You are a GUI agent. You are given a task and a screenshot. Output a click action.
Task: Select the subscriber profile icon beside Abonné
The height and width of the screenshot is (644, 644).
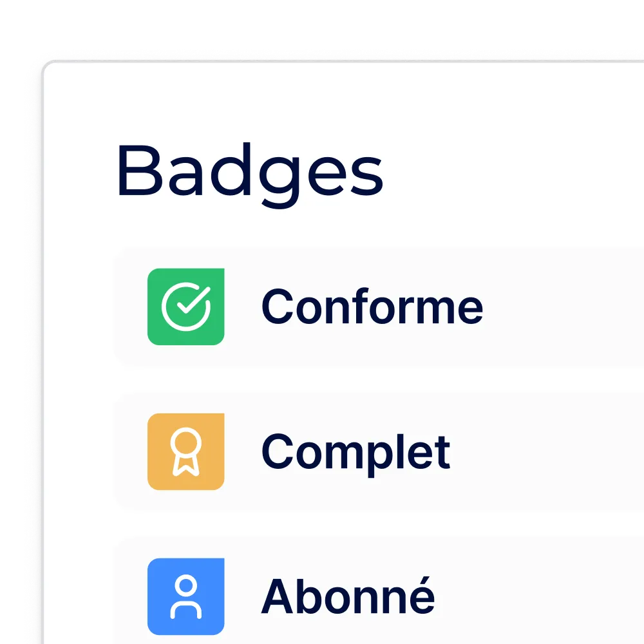(x=185, y=596)
